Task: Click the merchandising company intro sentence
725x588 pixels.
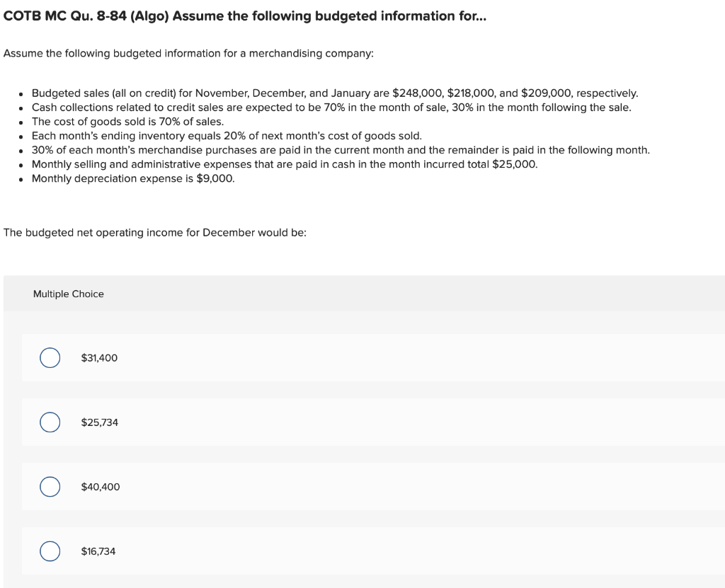Action: coord(188,53)
